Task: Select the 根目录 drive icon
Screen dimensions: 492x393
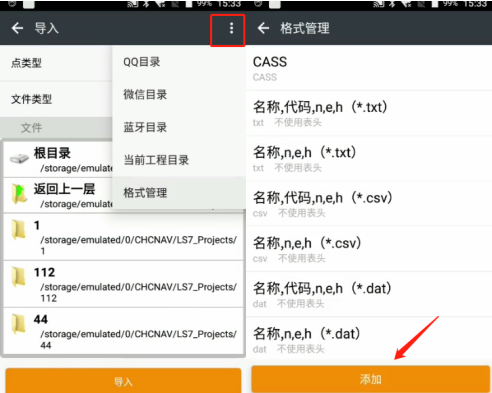Action: pos(19,158)
